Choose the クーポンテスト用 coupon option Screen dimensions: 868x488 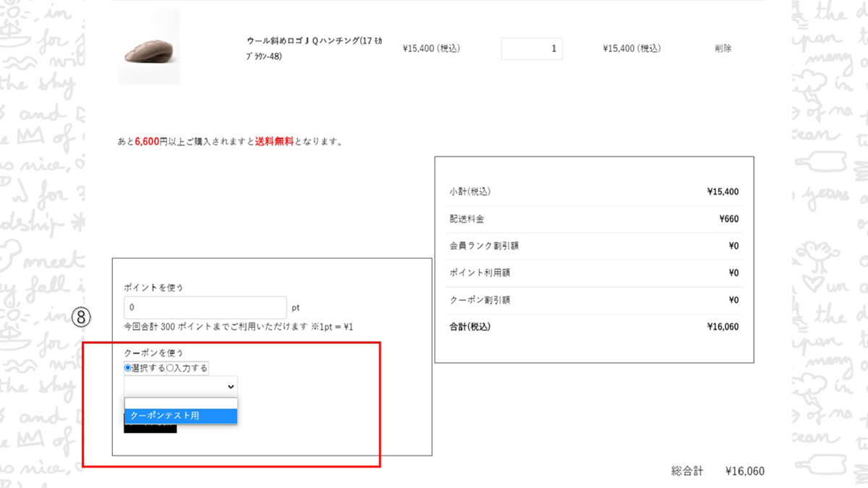click(x=181, y=416)
